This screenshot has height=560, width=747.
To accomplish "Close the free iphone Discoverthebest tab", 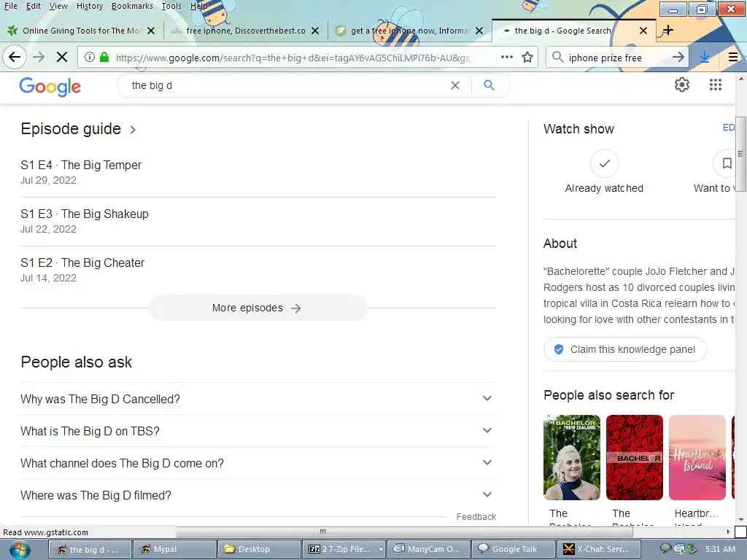I will pos(315,31).
